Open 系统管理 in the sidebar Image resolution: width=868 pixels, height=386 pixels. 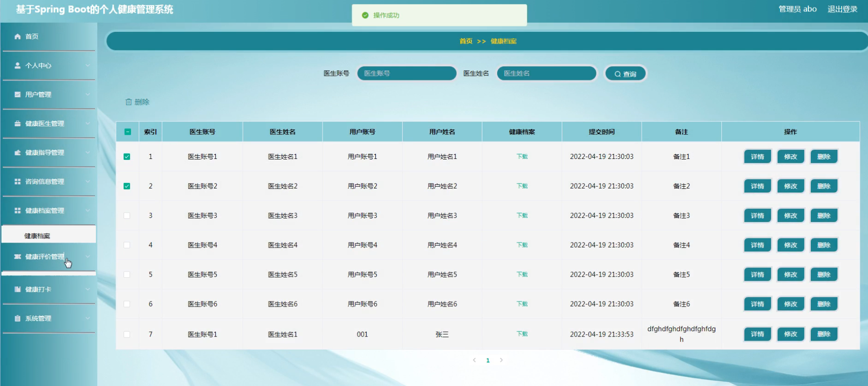click(x=49, y=318)
